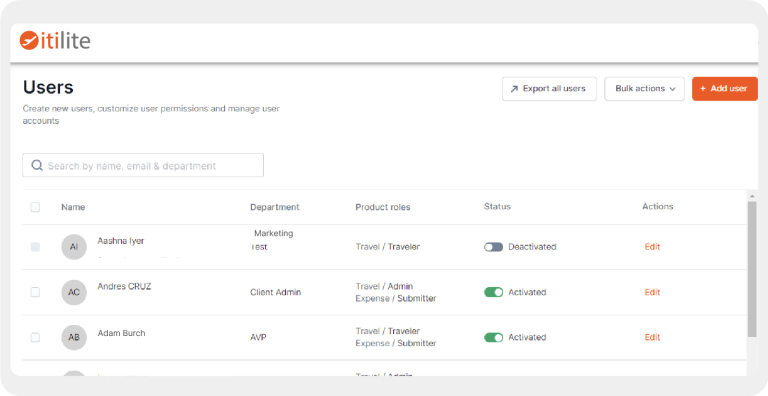Image resolution: width=768 pixels, height=396 pixels.
Task: Open the Bulk actions dropdown
Action: (x=644, y=89)
